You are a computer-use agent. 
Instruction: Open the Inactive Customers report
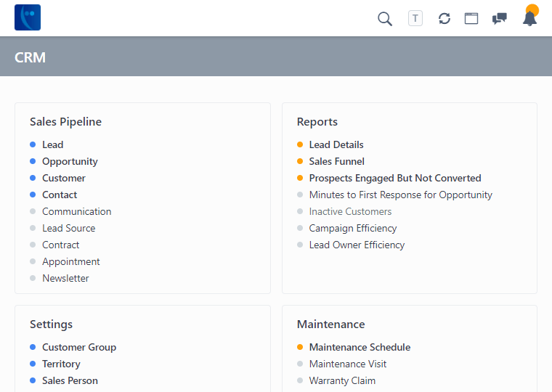coord(350,211)
